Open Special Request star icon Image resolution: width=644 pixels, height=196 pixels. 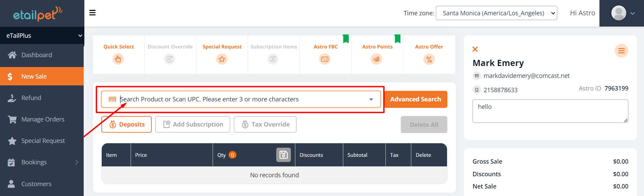tap(222, 59)
